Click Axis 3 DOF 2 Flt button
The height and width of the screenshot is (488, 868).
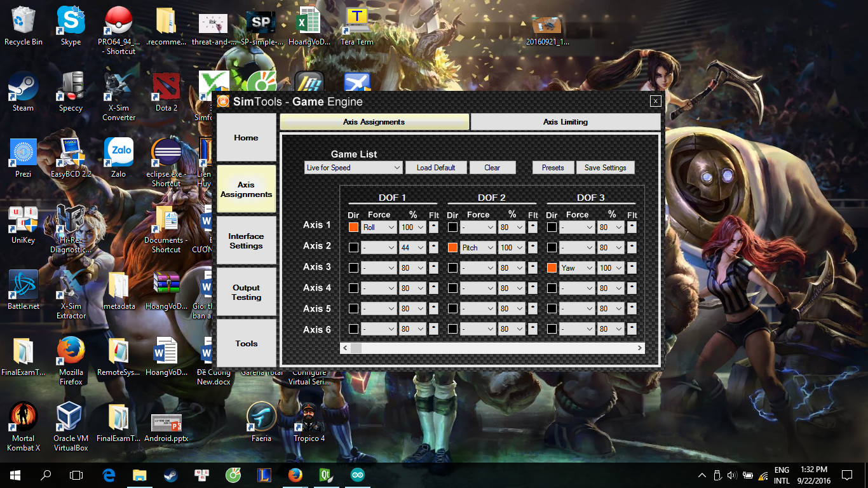coord(533,268)
